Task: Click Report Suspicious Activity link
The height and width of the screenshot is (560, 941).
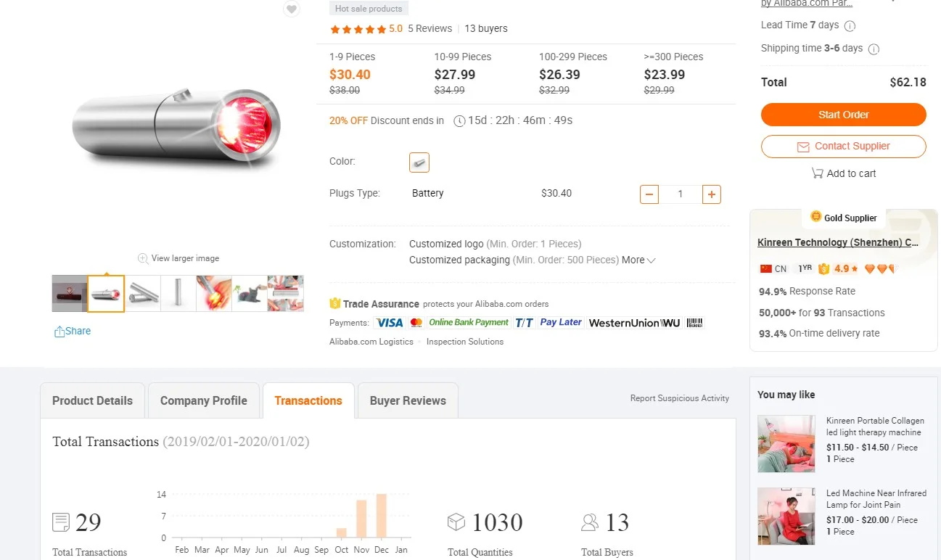Action: point(679,398)
